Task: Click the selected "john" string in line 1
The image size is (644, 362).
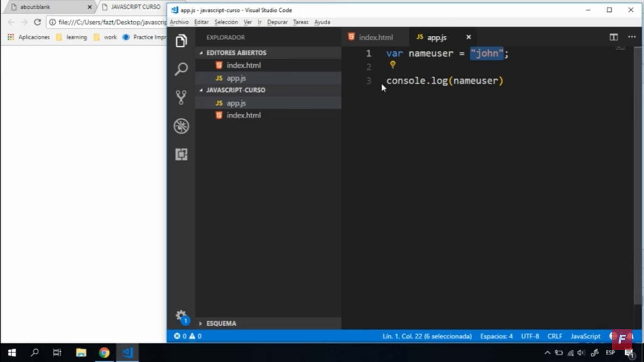Action: (487, 53)
